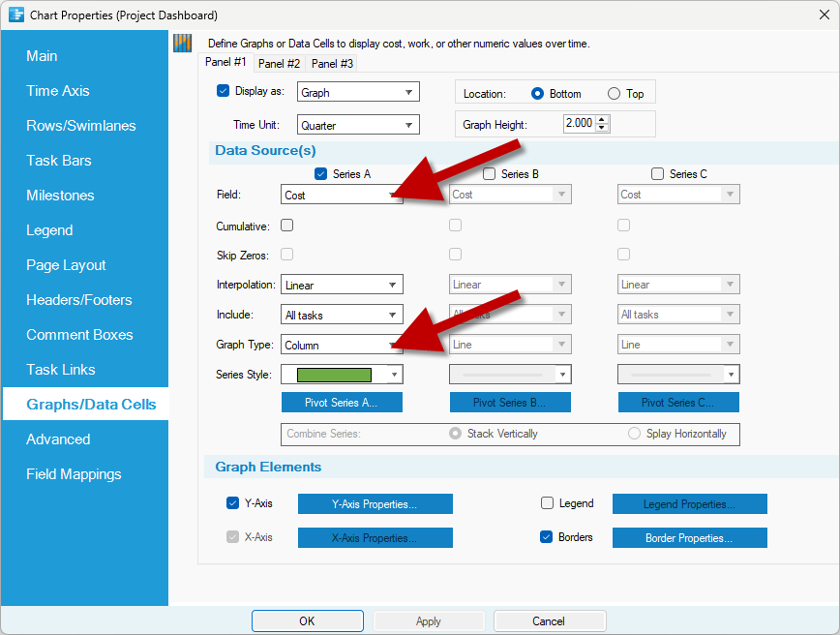Screen dimensions: 840x635
Task: Switch to Panel #3 tab
Action: pos(332,63)
